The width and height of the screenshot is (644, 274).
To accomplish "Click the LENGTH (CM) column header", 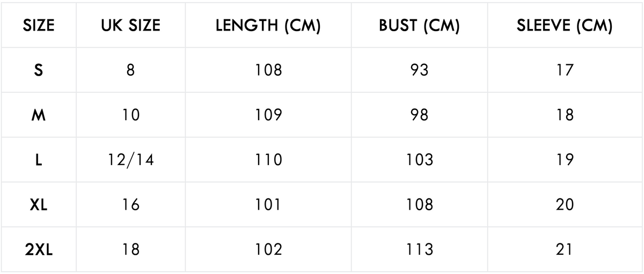I will click(268, 26).
